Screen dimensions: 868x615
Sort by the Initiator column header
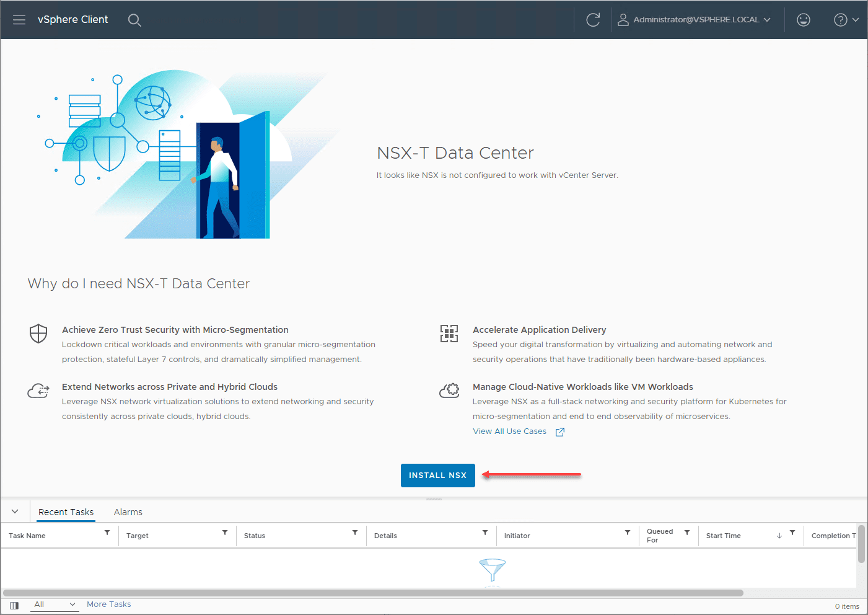pos(517,536)
